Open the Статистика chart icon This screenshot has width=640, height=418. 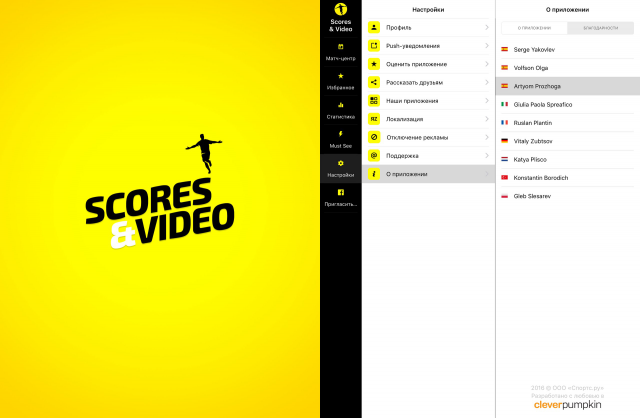340,105
